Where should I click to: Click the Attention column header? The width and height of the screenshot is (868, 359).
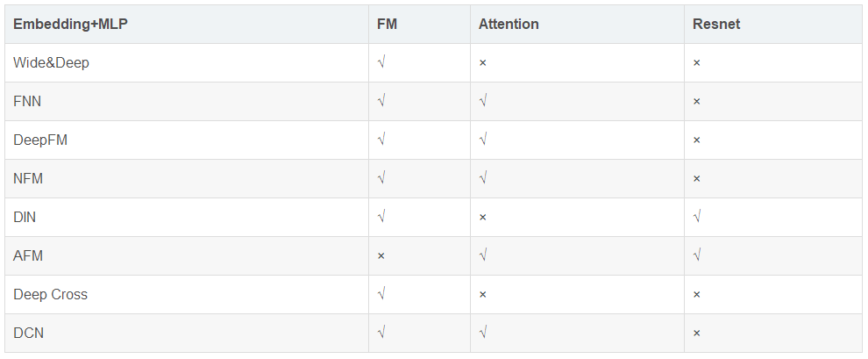coord(509,25)
